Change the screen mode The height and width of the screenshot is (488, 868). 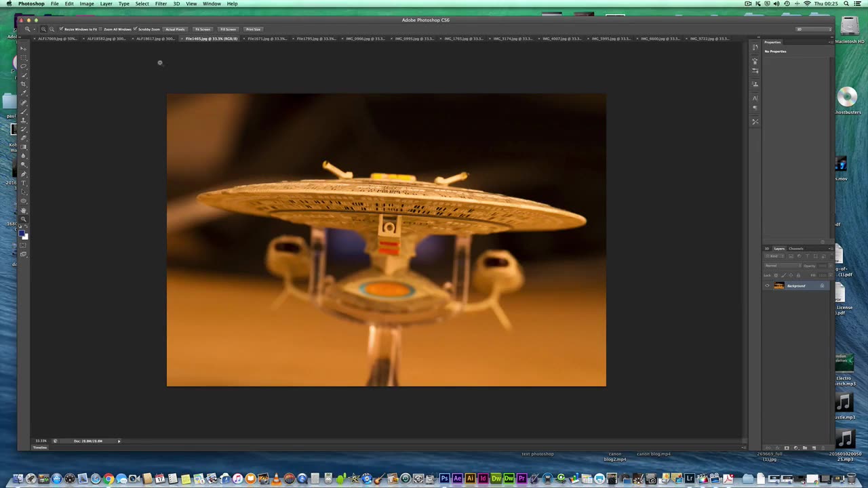(24, 254)
